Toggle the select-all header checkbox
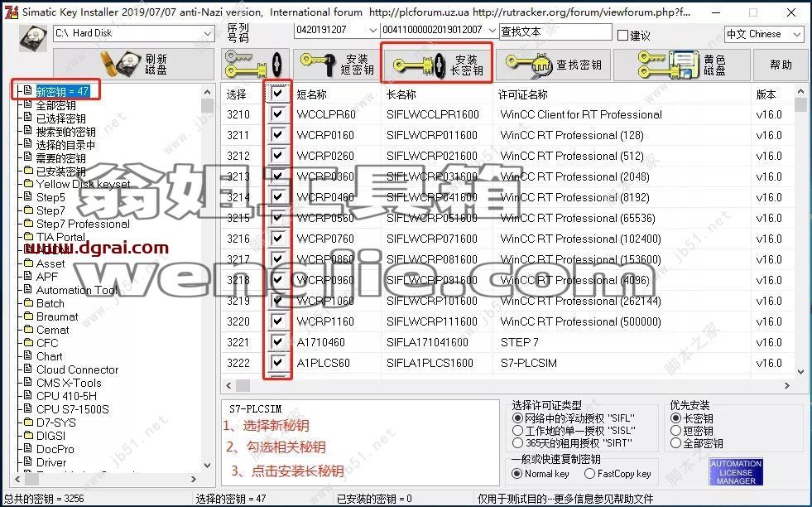 click(277, 94)
